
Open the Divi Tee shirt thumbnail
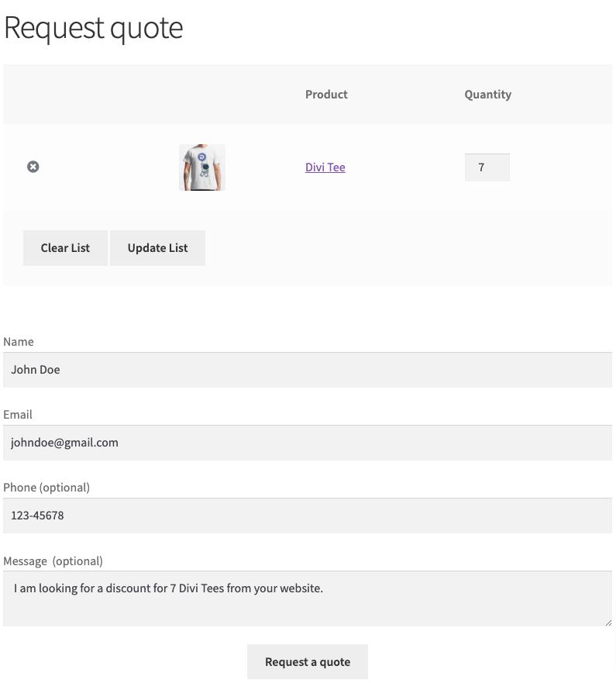[x=202, y=167]
